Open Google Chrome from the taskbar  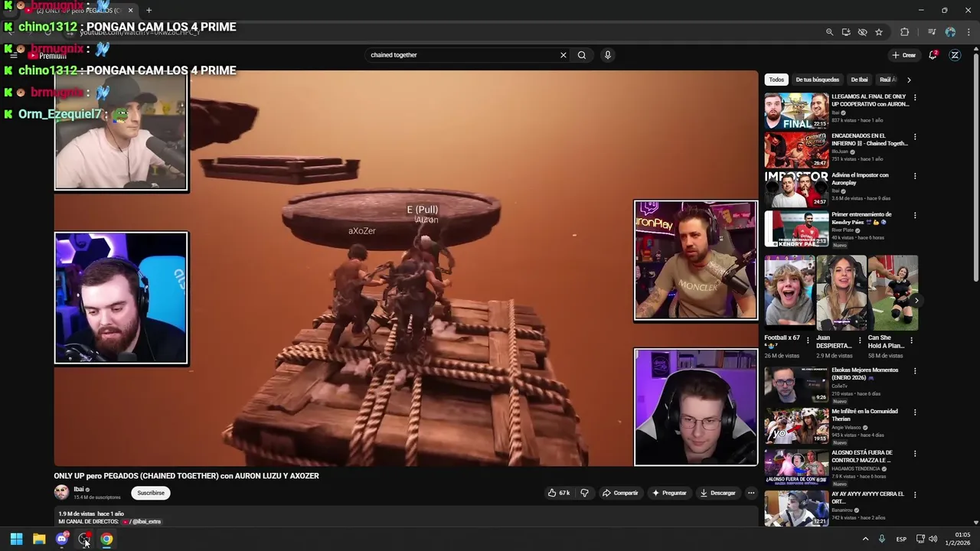pos(106,539)
